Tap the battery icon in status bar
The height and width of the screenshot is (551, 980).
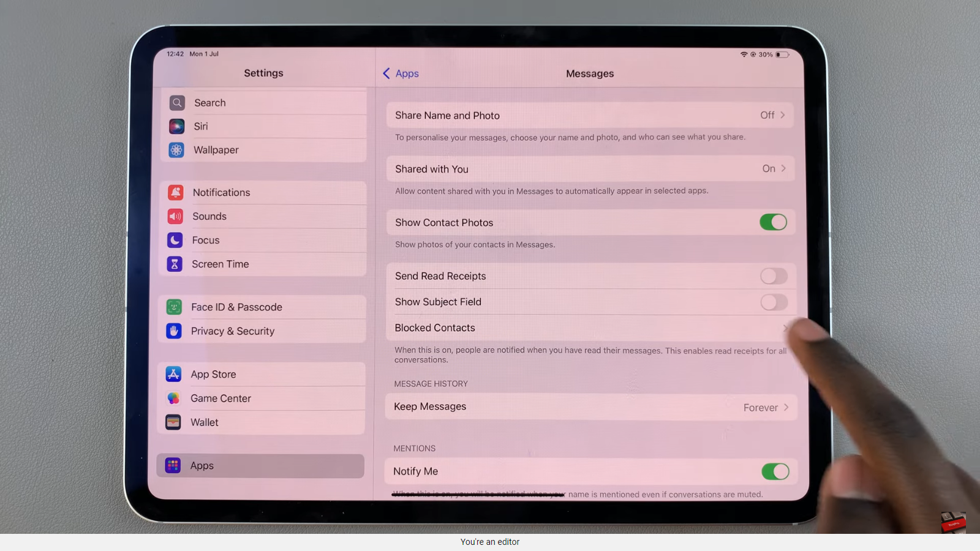point(782,54)
